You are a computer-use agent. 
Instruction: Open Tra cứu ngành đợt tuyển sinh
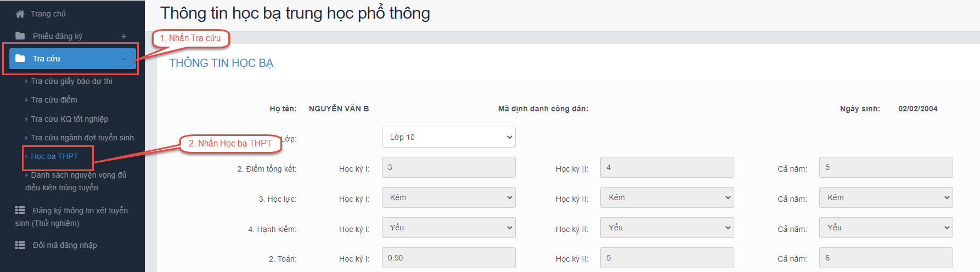82,138
